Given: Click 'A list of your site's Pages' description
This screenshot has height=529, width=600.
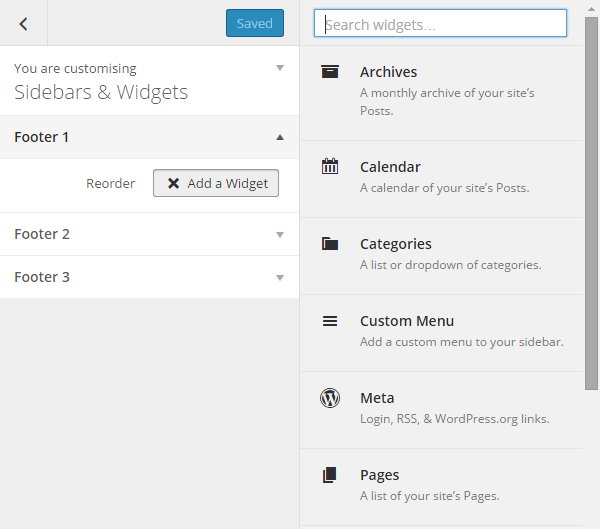Looking at the screenshot, I should click(x=429, y=496).
